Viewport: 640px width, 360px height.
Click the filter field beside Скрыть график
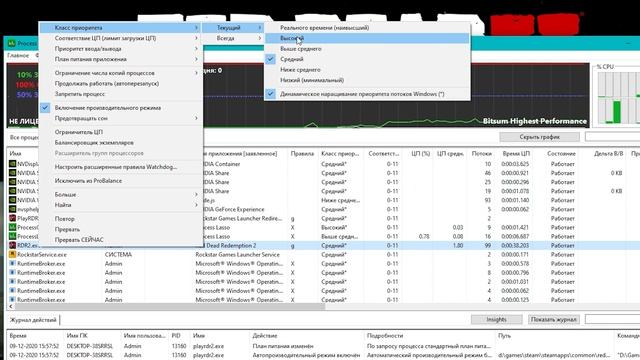click(612, 137)
